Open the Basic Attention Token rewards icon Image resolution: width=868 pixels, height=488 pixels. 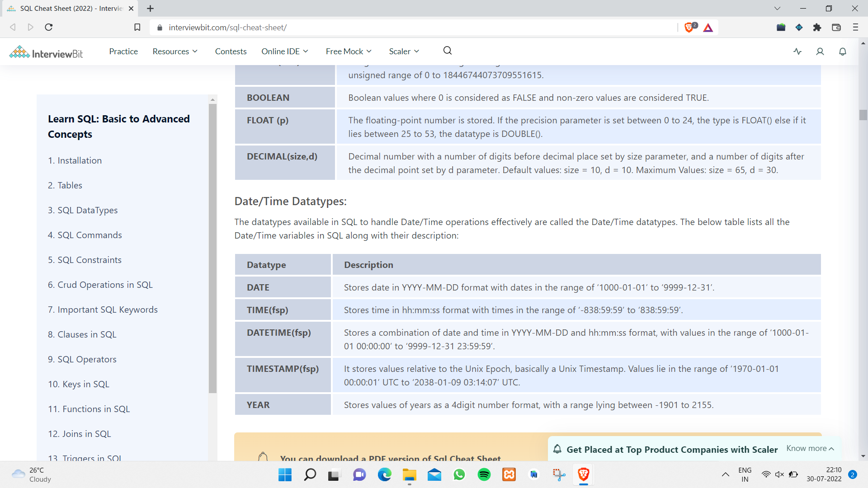(708, 28)
